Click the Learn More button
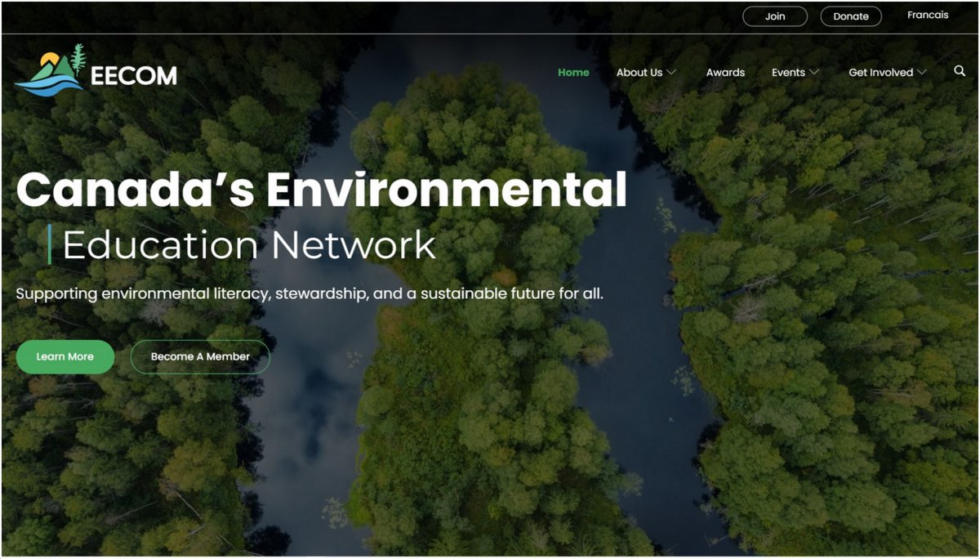Image resolution: width=980 pixels, height=559 pixels. pos(65,356)
